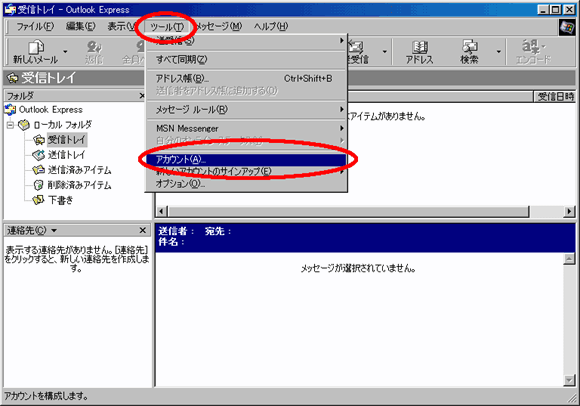
Task: Expand the 連絡先(C) dropdown arrow
Action: 54,230
